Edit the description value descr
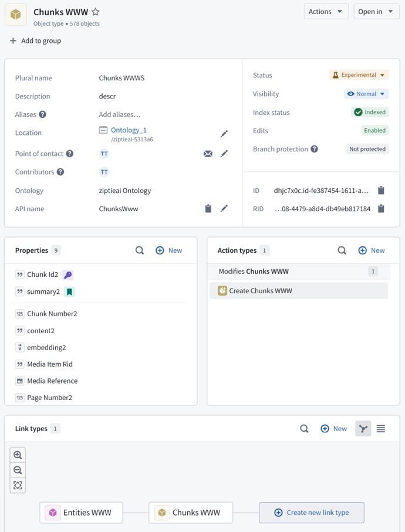 [x=107, y=96]
